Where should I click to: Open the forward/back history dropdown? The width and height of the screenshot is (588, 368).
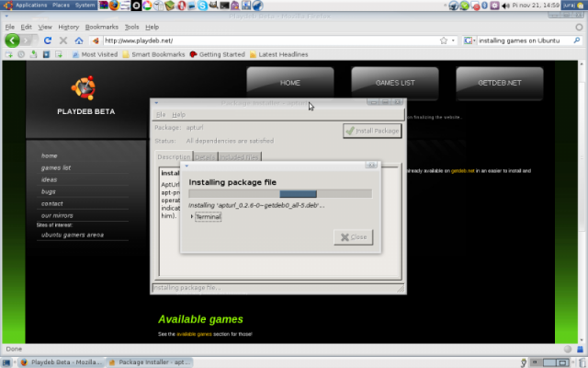click(34, 40)
